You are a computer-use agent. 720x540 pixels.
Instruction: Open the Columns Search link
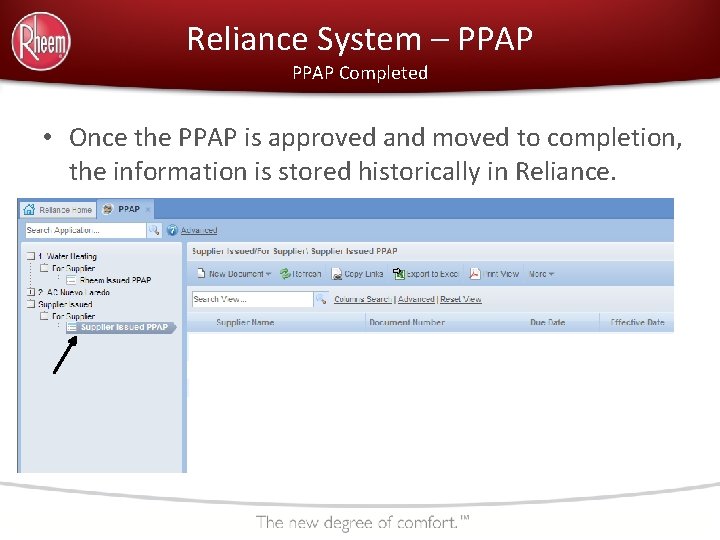click(363, 299)
